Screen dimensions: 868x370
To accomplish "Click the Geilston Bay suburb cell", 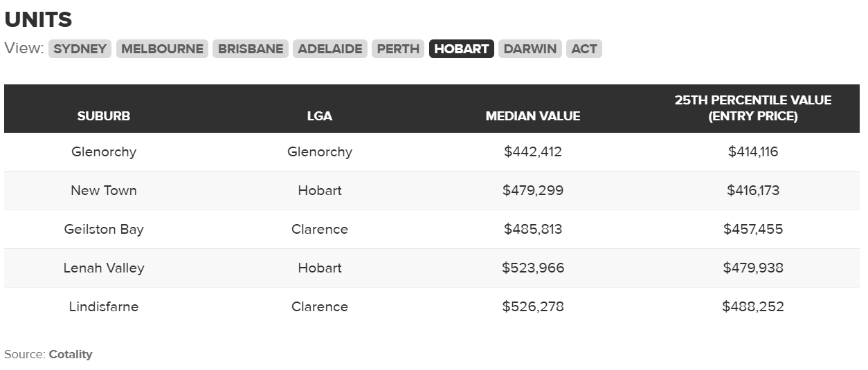I will pos(104,229).
